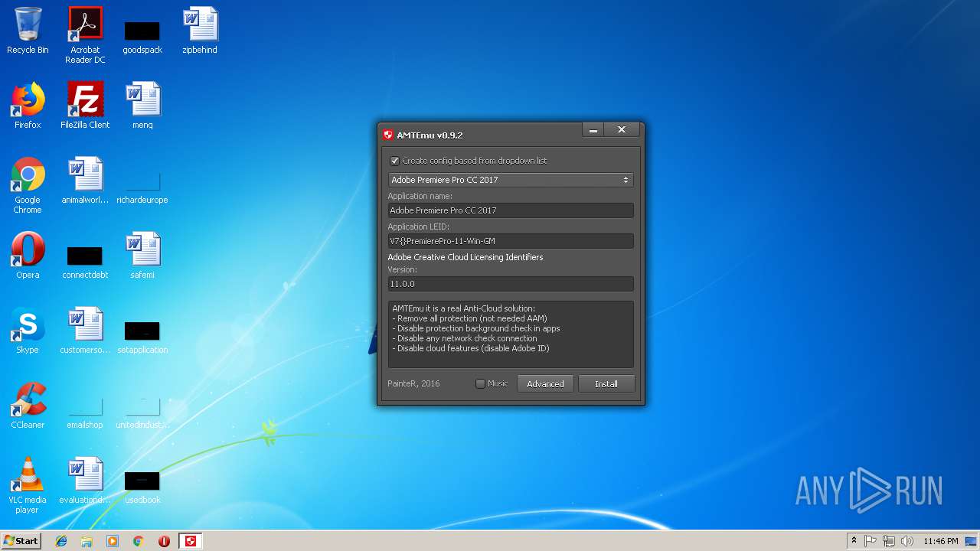Screen dimensions: 980x551
Task: Open the customerso... Word document
Action: [x=85, y=331]
